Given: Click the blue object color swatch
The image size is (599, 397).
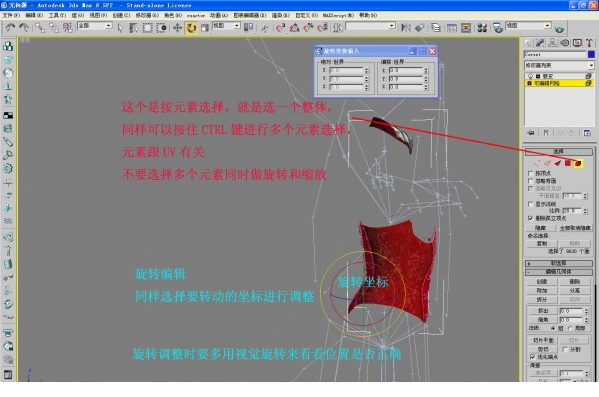Looking at the screenshot, I should [x=591, y=55].
